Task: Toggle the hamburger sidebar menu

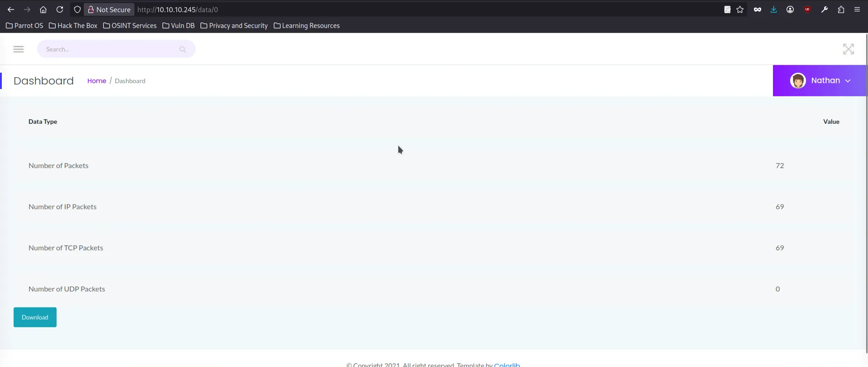Action: click(x=19, y=49)
